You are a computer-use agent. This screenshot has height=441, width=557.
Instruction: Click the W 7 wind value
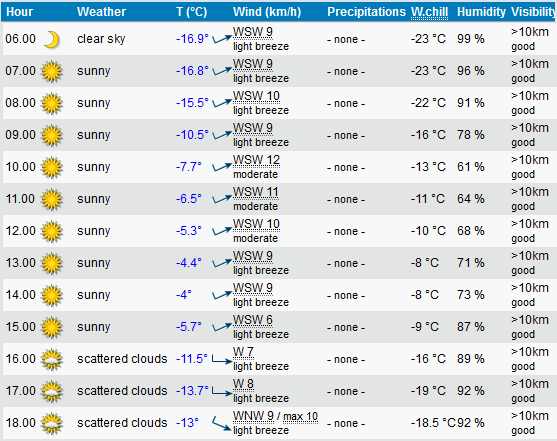[243, 352]
